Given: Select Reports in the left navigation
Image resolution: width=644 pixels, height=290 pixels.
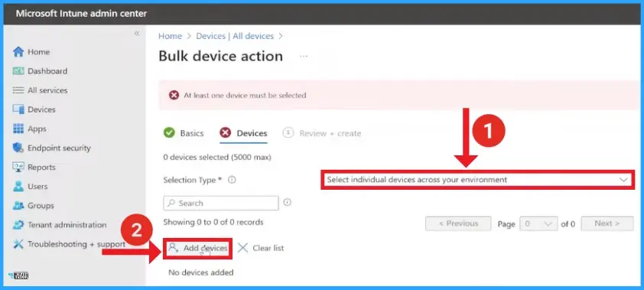Looking at the screenshot, I should point(41,167).
